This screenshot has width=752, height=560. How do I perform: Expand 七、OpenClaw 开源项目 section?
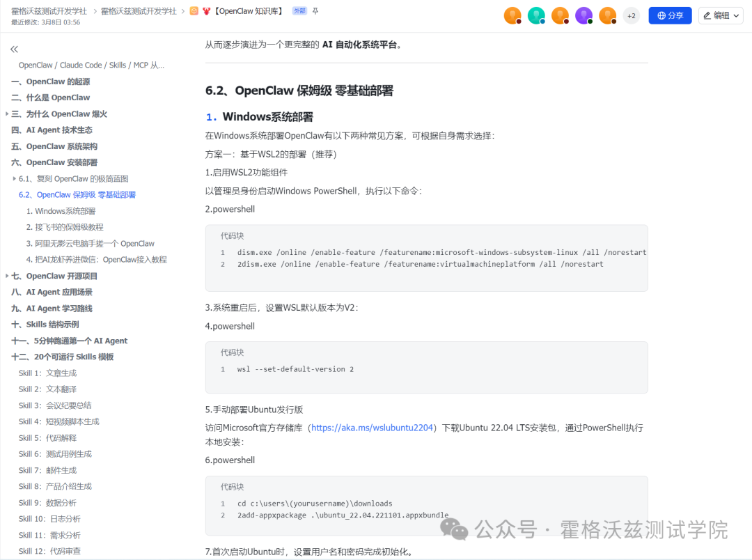[x=7, y=276]
